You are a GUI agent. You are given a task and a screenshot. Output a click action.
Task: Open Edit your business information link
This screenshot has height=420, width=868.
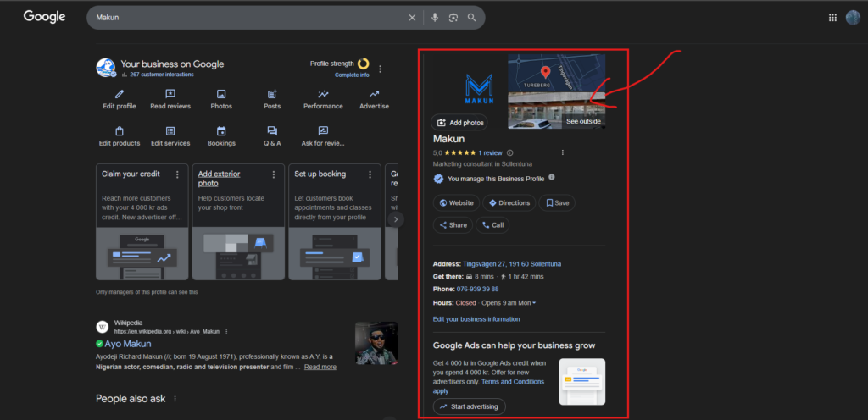476,319
